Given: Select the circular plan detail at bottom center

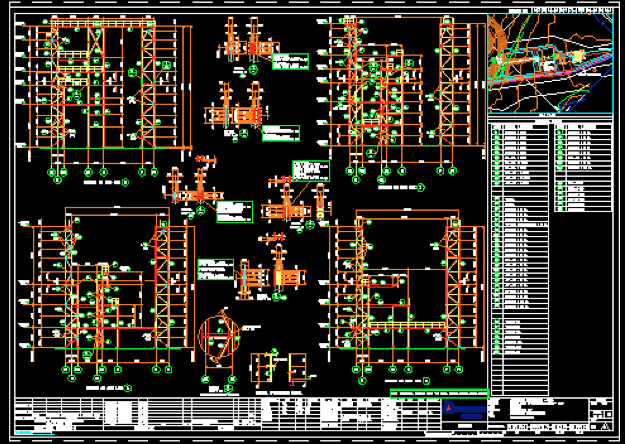Looking at the screenshot, I should tap(222, 338).
